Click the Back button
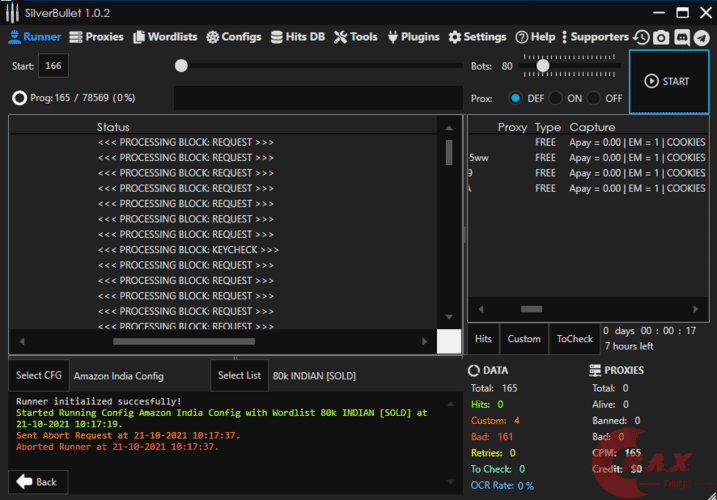This screenshot has height=500, width=717. tap(38, 482)
